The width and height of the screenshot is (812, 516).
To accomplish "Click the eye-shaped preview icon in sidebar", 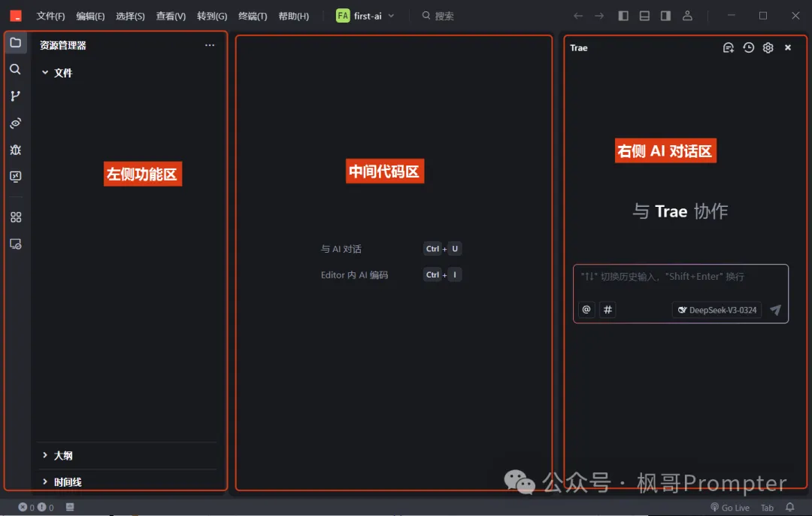I will coord(16,123).
